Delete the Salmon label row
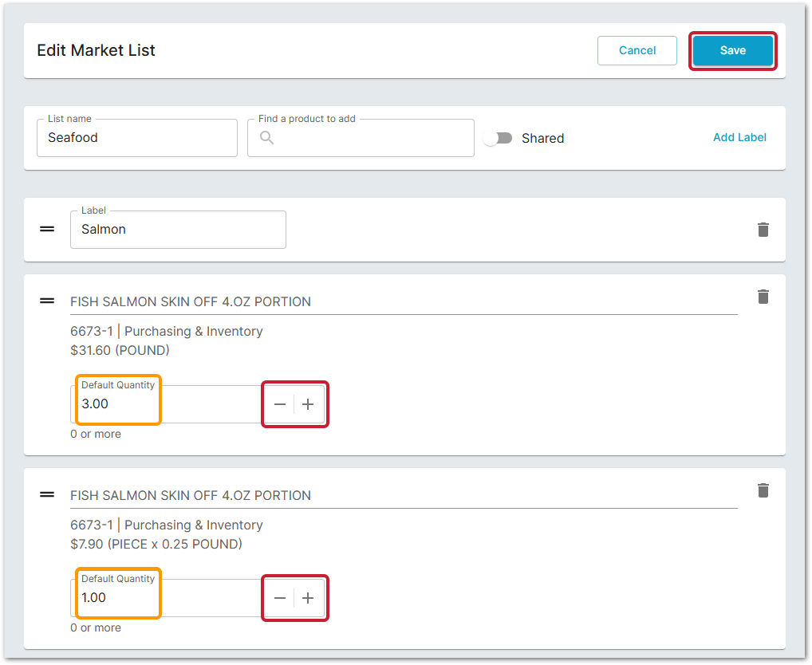 [x=763, y=230]
